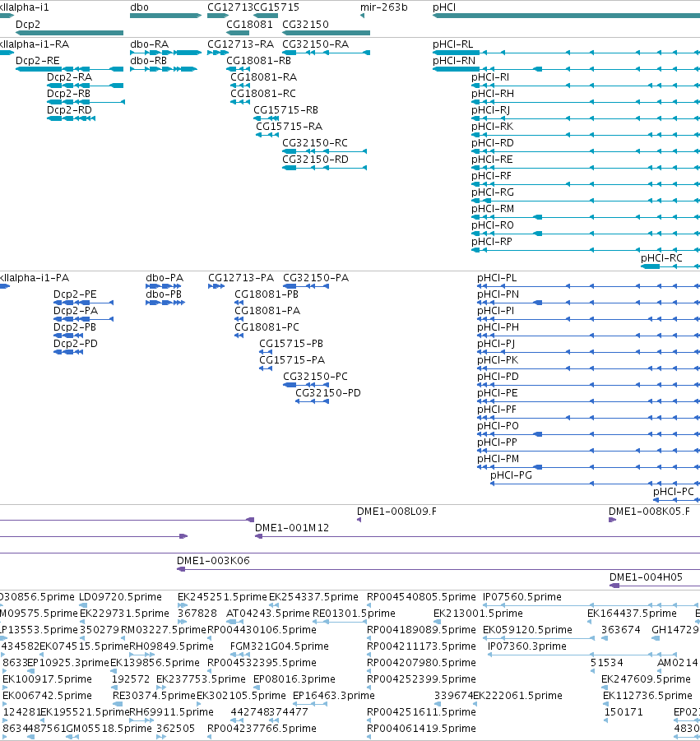Select the mir-263b gene label
Viewport: 700px width, 741px height.
click(384, 7)
